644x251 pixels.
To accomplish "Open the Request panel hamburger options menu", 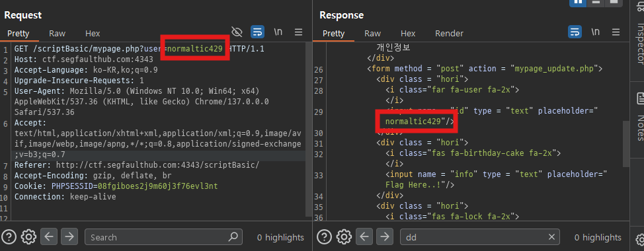I will click(x=299, y=32).
